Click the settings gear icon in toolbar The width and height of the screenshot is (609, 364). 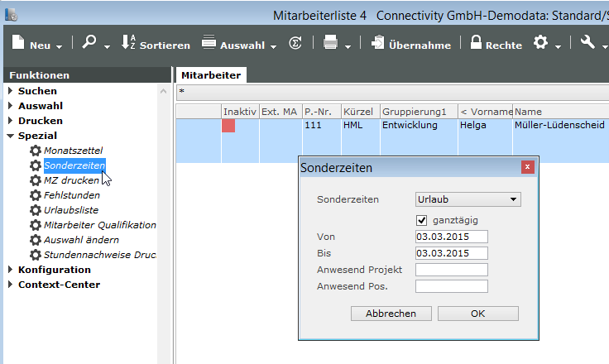(x=540, y=43)
